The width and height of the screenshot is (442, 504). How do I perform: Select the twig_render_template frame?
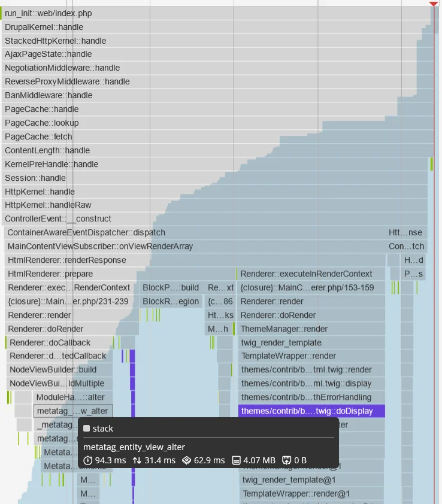pos(311,342)
